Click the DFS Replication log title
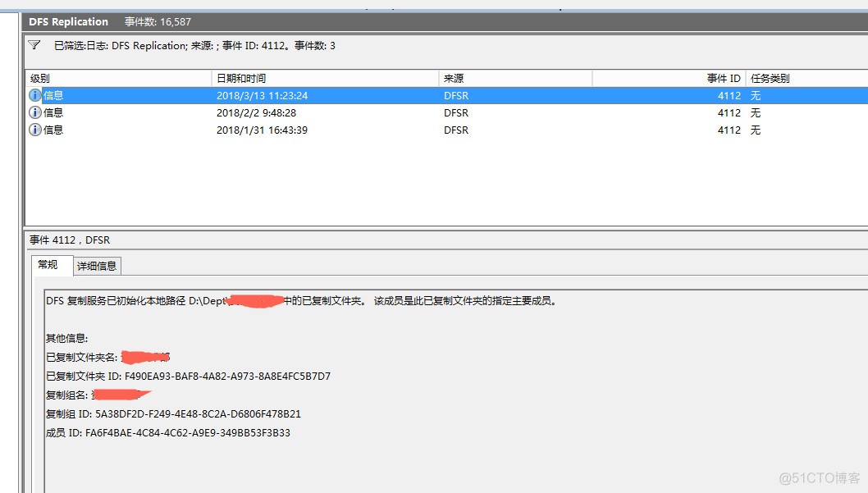Screen dimensions: 868x493 click(68, 21)
